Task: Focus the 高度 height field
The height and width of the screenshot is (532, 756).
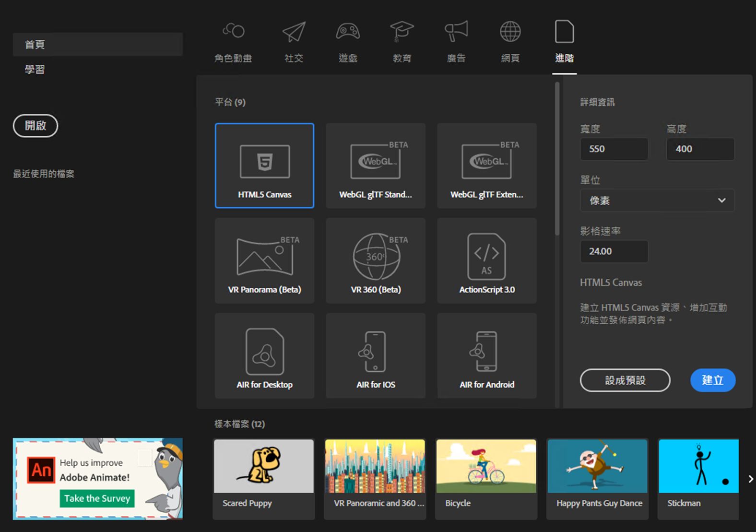Action: click(x=700, y=149)
